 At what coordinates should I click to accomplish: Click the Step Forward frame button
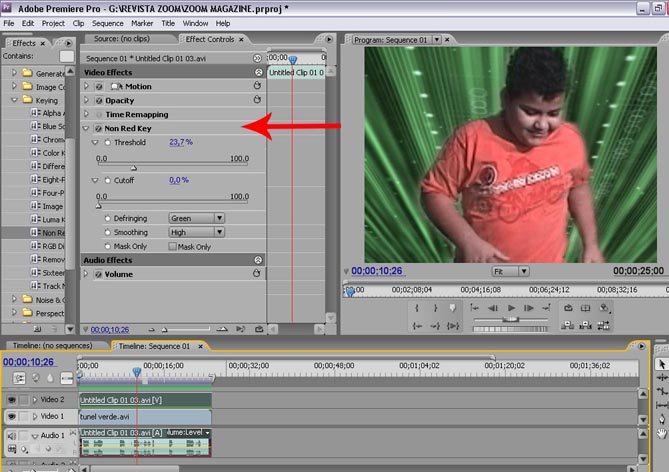click(531, 308)
